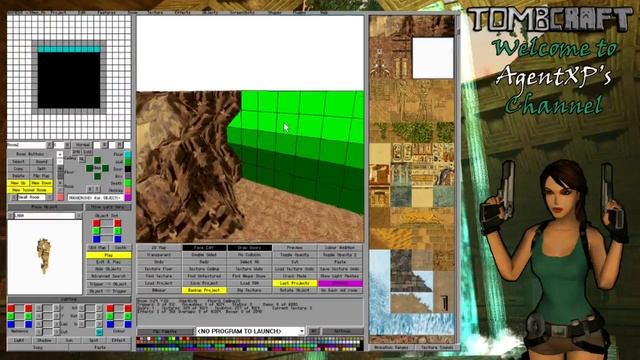Click the Sun button in Lighting panel
Image resolution: width=640 pixels, height=360 pixels.
[69, 340]
